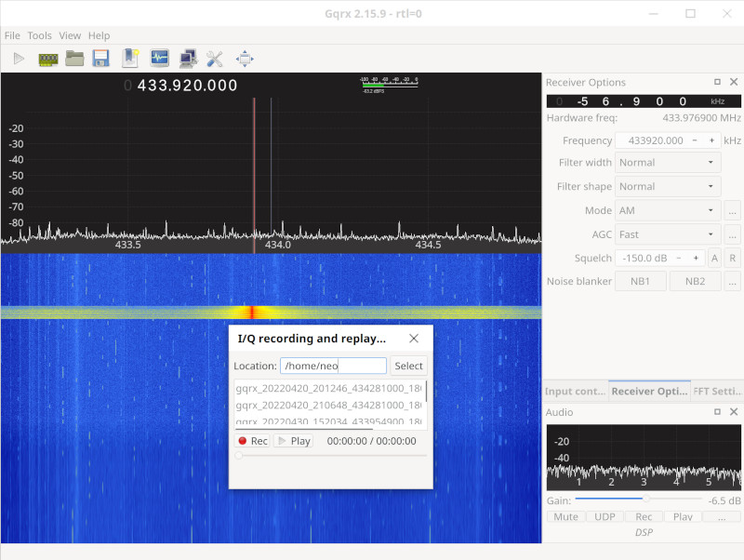Start recording with the Rec button
Image resolution: width=744 pixels, height=560 pixels.
251,440
